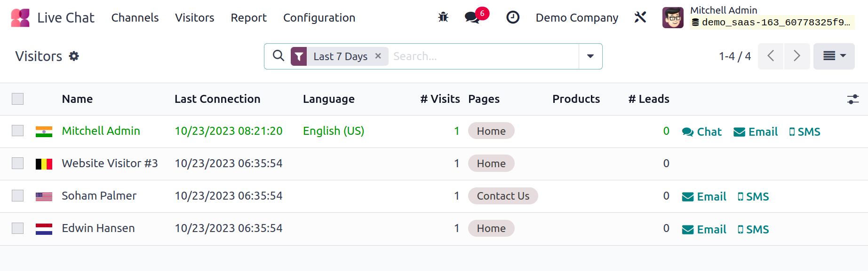Open the debug bug icon menu
Image resolution: width=868 pixels, height=271 pixels.
click(443, 17)
